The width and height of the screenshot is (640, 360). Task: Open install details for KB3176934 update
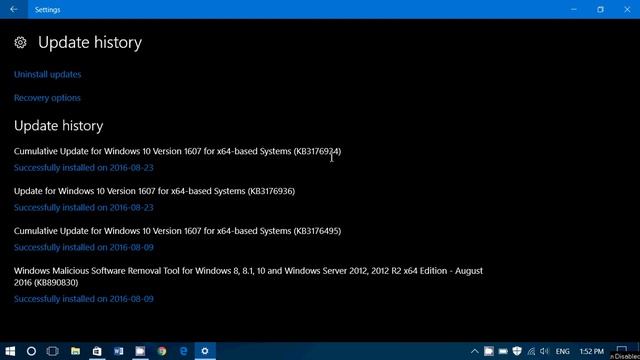84,168
